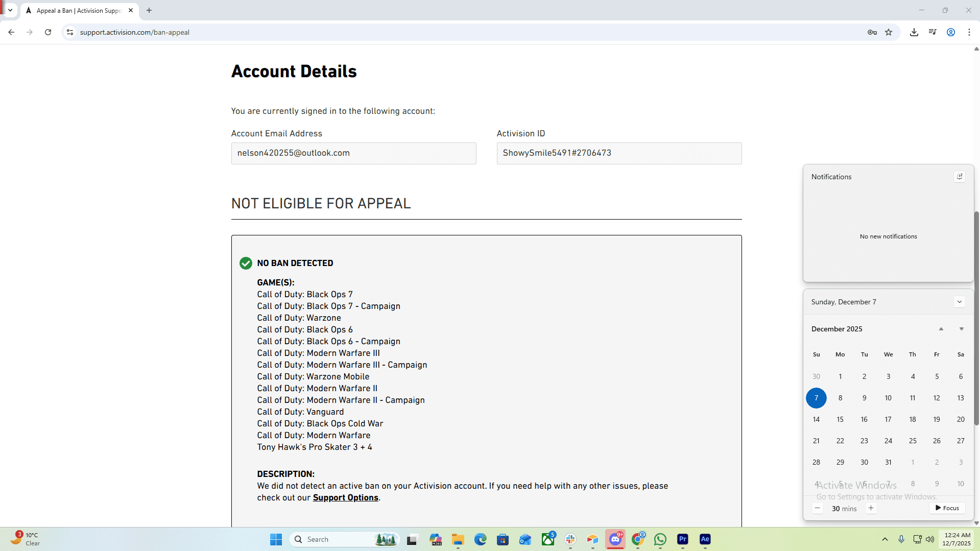Open a new browser tab
Image resolution: width=980 pixels, height=551 pixels.
149,10
